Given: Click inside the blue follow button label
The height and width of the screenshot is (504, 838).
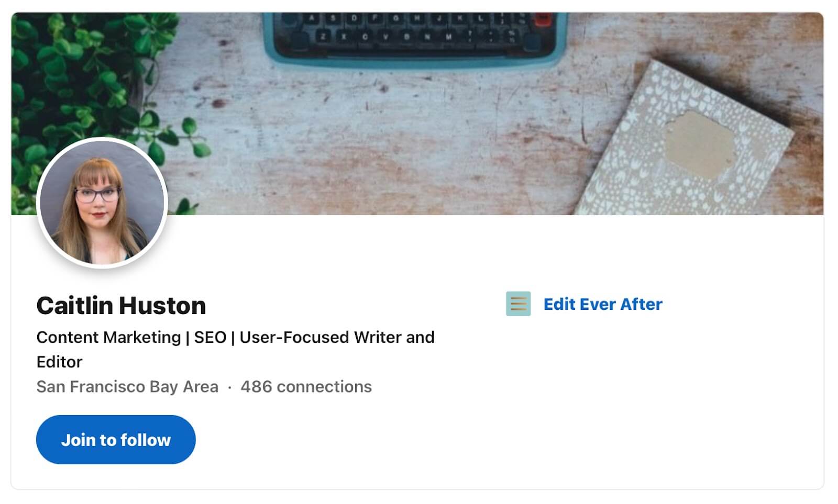Looking at the screenshot, I should [x=115, y=439].
